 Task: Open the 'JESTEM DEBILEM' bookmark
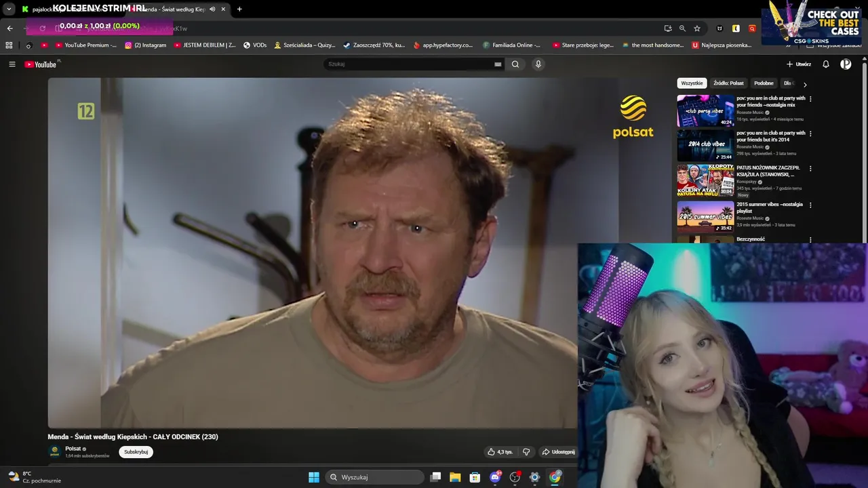click(x=205, y=45)
